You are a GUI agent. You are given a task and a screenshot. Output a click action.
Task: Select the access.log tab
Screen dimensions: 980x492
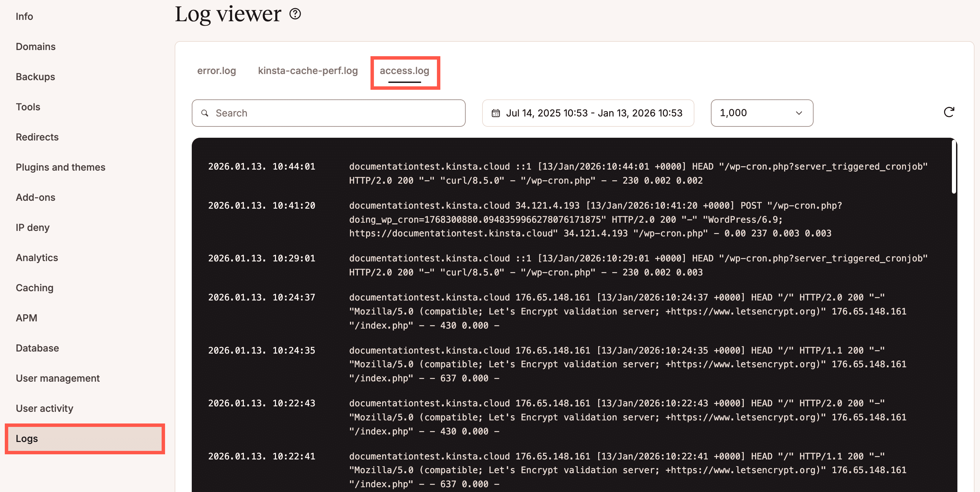tap(404, 70)
